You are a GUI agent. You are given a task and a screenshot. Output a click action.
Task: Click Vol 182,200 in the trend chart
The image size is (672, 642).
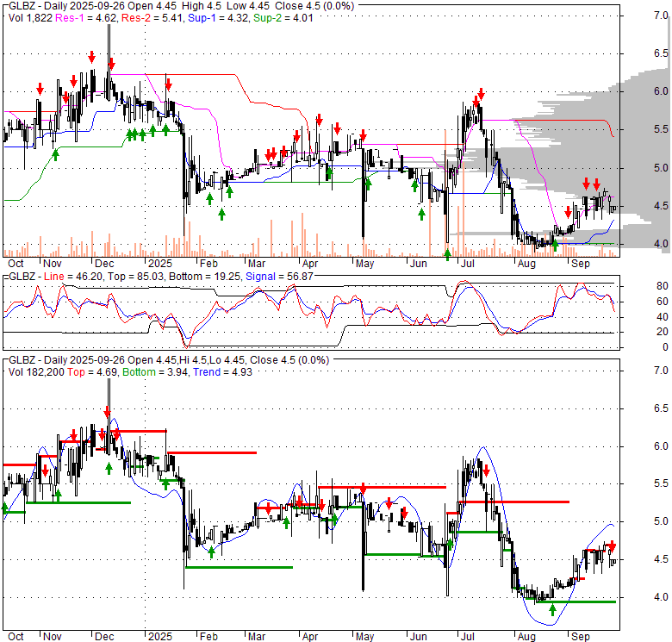[x=36, y=372]
